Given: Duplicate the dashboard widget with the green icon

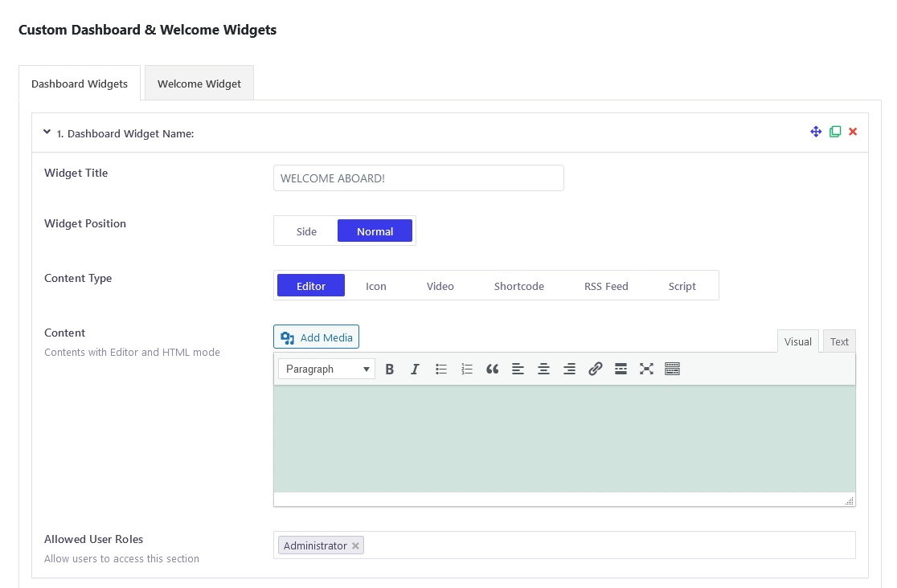Looking at the screenshot, I should pos(835,132).
